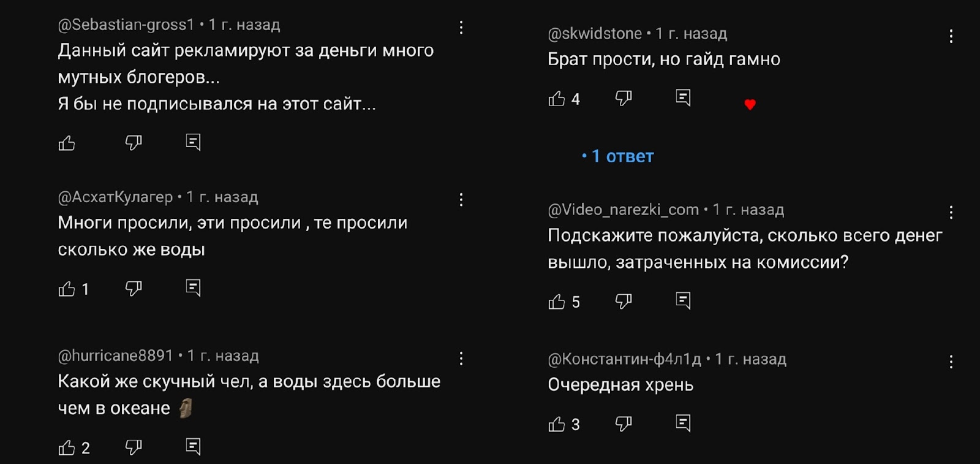Image resolution: width=980 pixels, height=464 pixels.
Task: Reply to the @Video_narezki_com comment
Action: [x=683, y=301]
